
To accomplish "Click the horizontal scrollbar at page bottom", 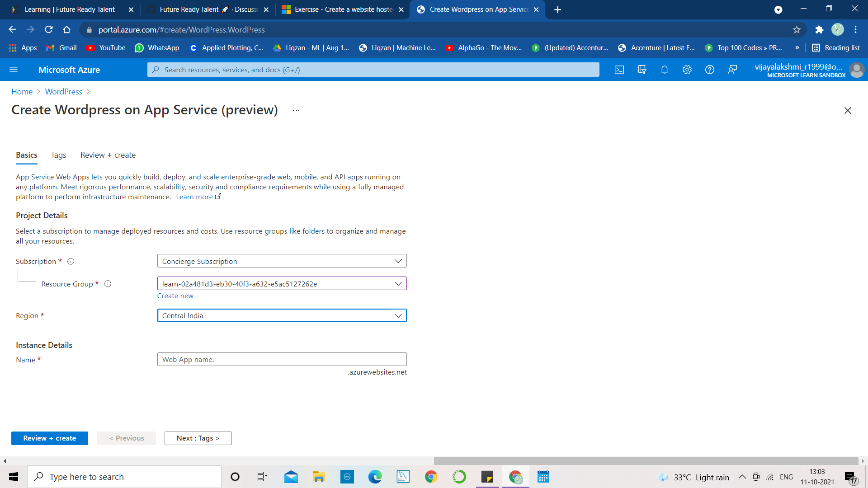I will coord(646,461).
